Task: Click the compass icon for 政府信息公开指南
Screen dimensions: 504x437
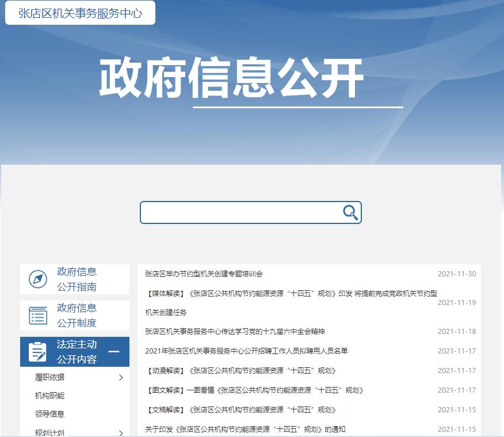Action: click(x=38, y=280)
